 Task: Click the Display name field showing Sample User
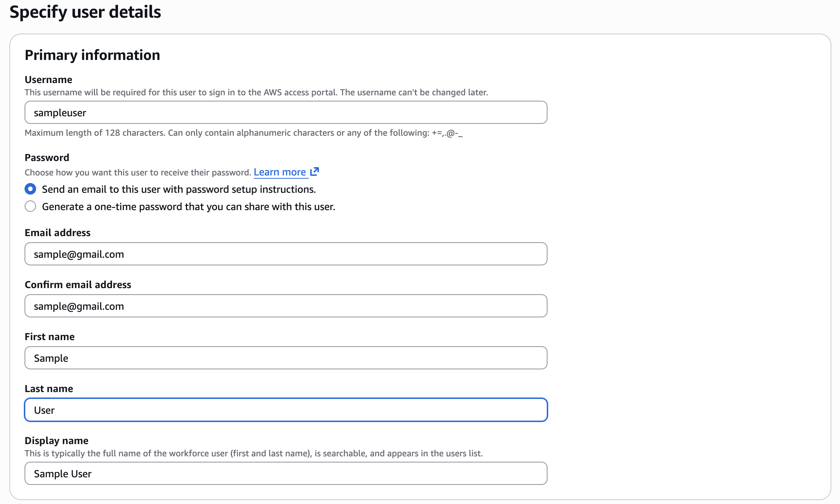(x=285, y=473)
